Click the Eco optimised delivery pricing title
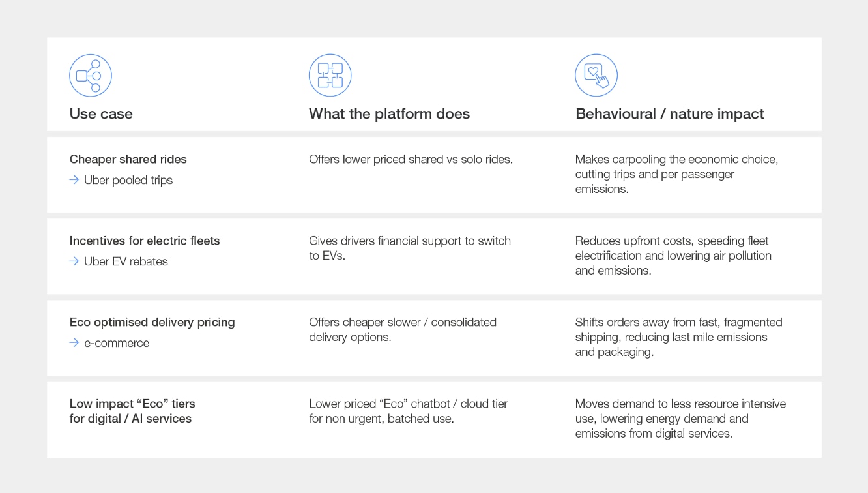The image size is (868, 493). [x=152, y=322]
